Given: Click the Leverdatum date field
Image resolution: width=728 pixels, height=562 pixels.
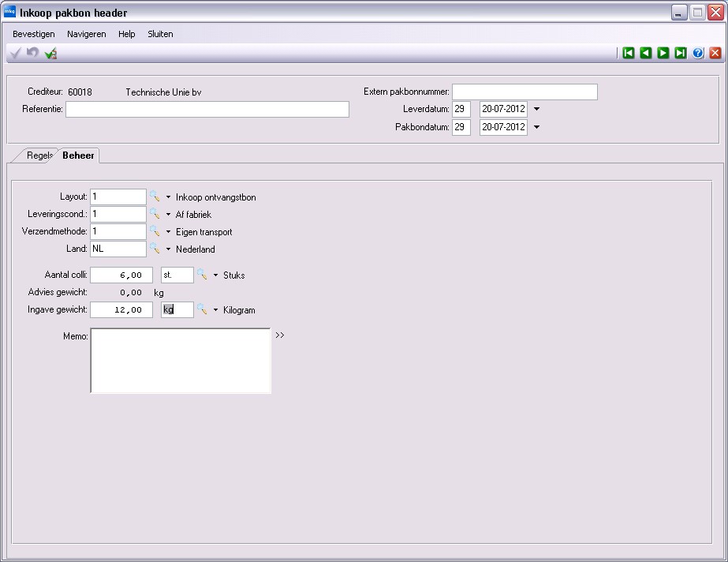Looking at the screenshot, I should click(503, 109).
